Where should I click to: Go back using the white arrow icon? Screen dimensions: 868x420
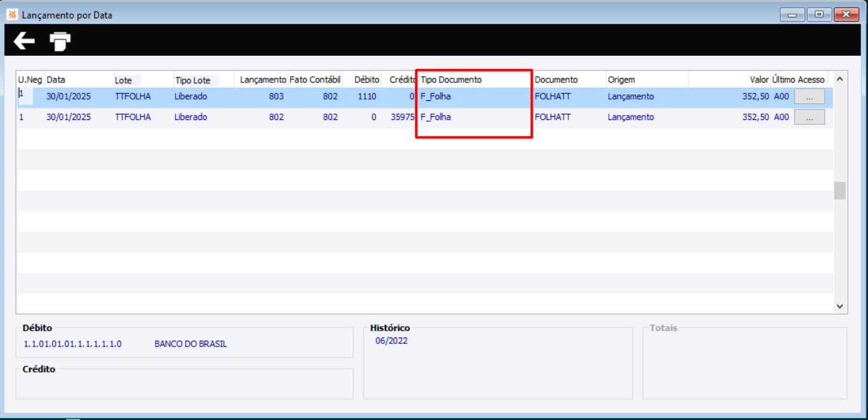[24, 41]
